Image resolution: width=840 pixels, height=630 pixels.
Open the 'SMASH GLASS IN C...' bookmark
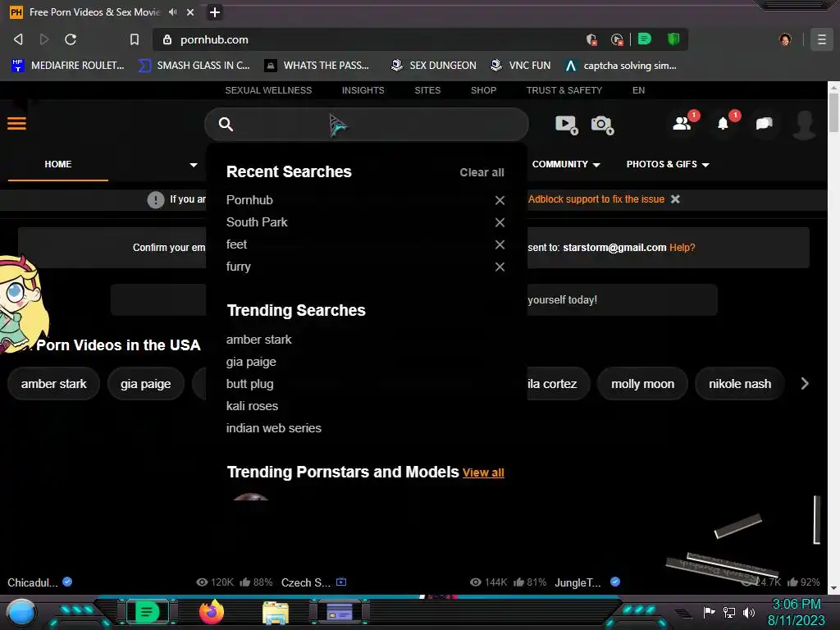coord(194,66)
